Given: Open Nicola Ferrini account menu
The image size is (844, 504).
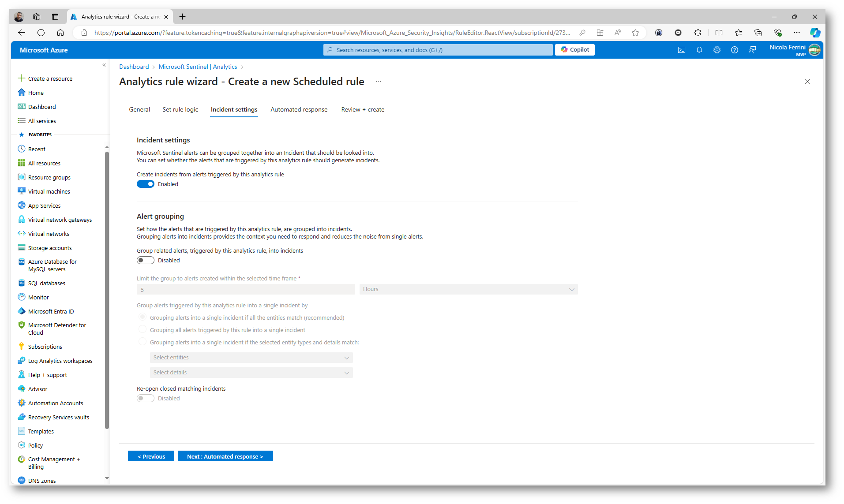Looking at the screenshot, I should (x=795, y=50).
